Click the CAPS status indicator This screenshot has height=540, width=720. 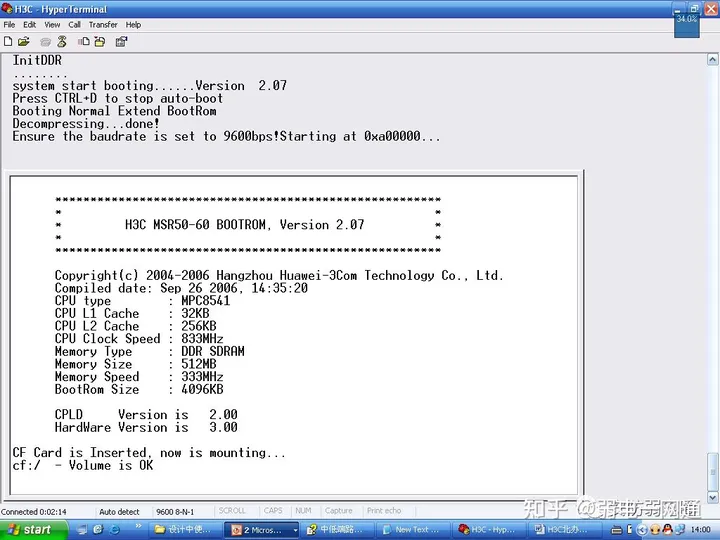[x=273, y=511]
